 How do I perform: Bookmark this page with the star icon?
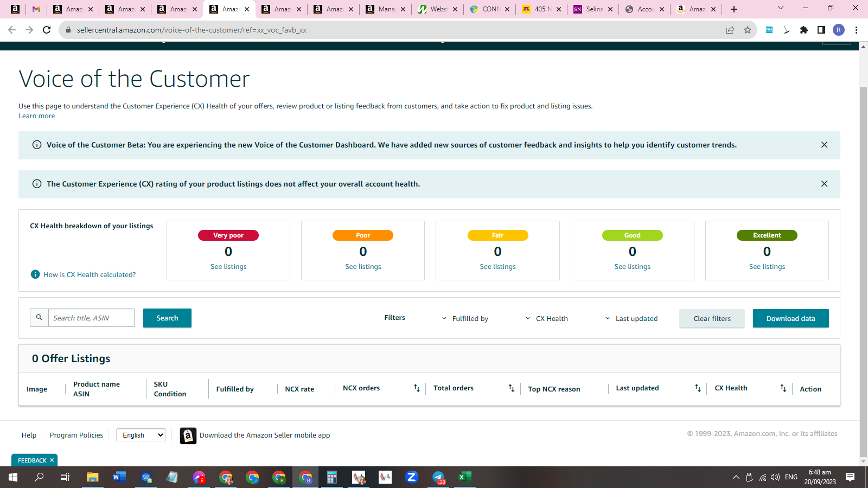(748, 30)
